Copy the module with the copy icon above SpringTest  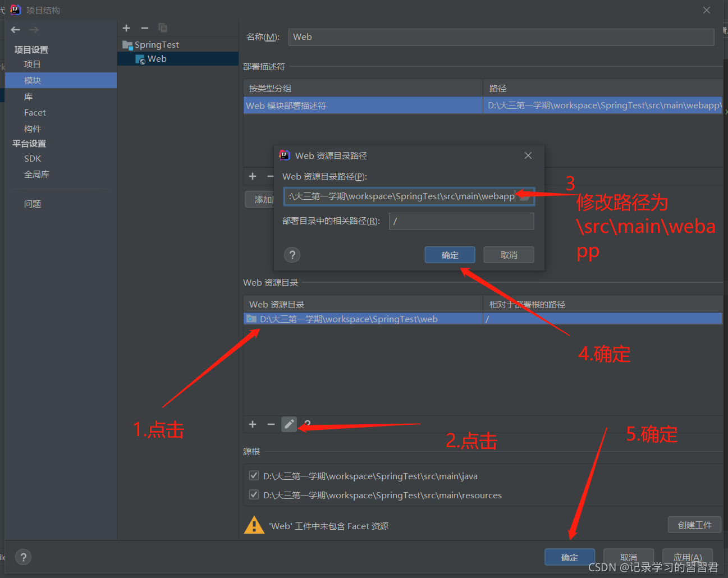pyautogui.click(x=163, y=28)
